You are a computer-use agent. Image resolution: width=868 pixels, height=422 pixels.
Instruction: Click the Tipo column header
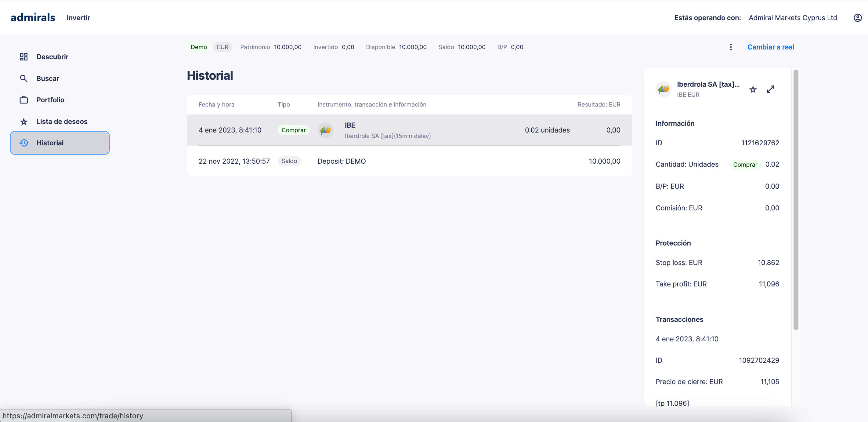284,104
